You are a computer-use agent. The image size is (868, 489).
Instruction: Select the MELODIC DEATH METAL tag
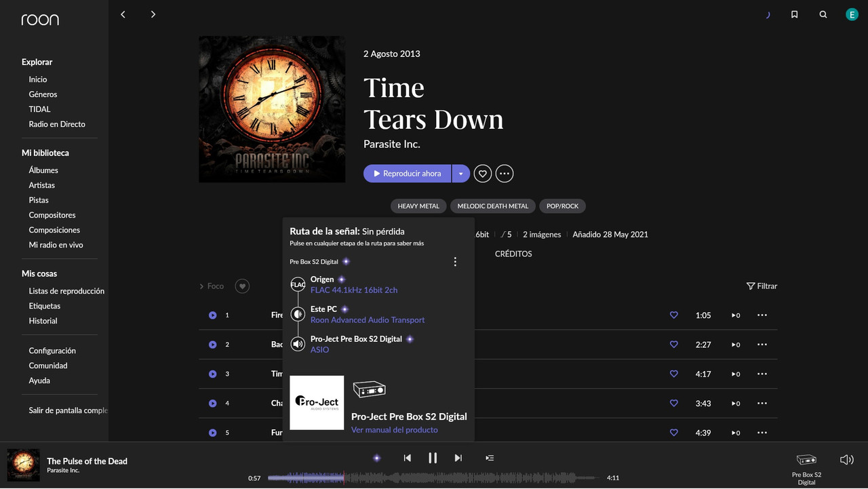coord(493,206)
